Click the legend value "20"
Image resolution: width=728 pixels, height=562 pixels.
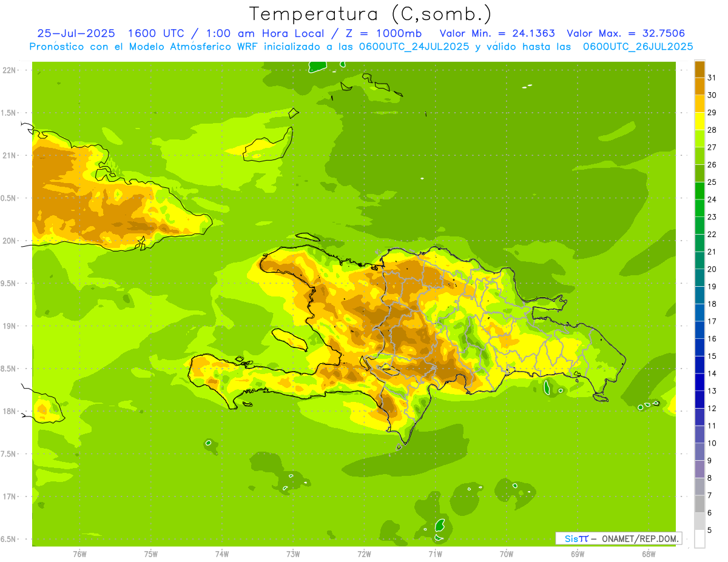coord(712,269)
